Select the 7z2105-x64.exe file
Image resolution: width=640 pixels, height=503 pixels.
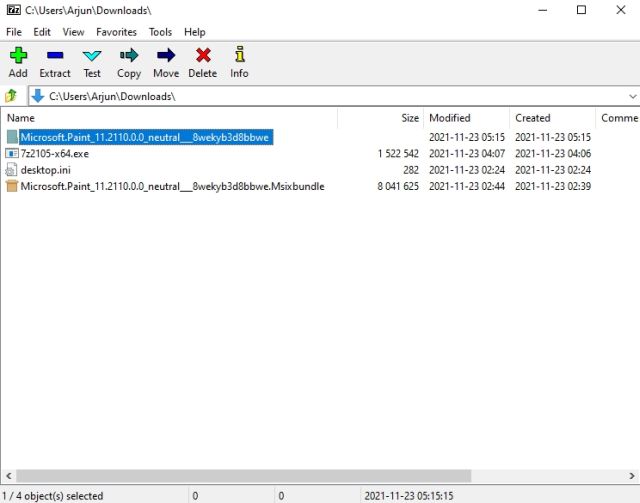[x=54, y=154]
